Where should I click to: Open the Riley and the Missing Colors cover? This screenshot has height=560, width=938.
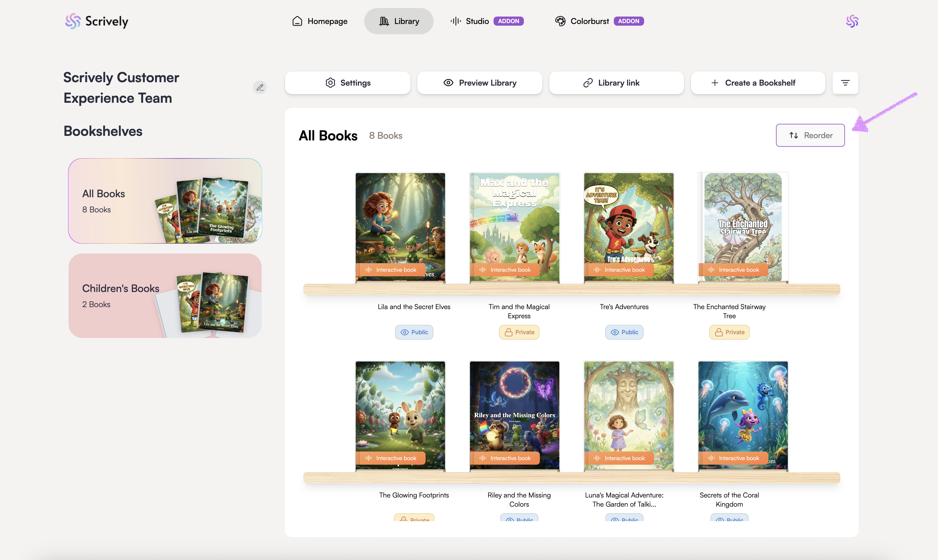[514, 408]
